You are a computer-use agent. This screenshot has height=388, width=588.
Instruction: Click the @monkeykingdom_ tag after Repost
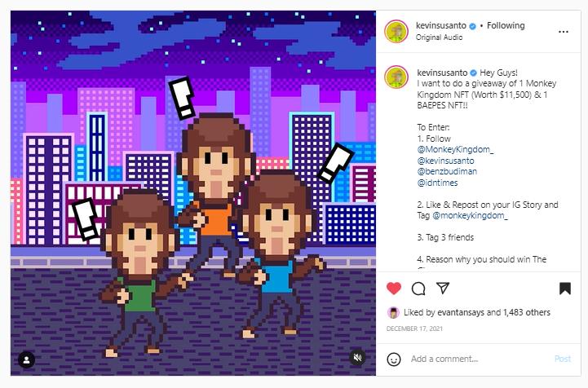tap(471, 215)
